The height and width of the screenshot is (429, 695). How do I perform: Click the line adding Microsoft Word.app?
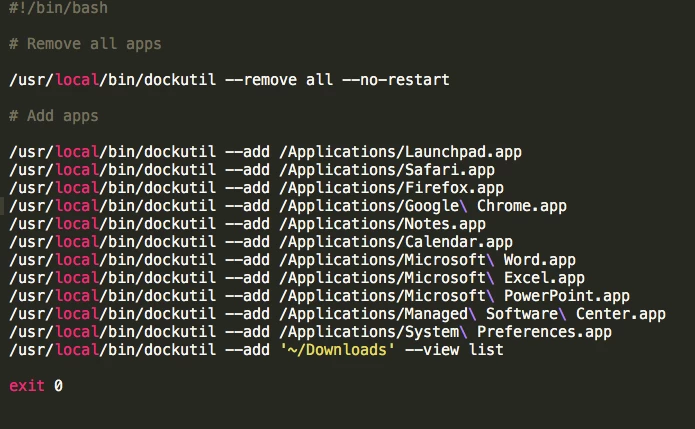292,260
